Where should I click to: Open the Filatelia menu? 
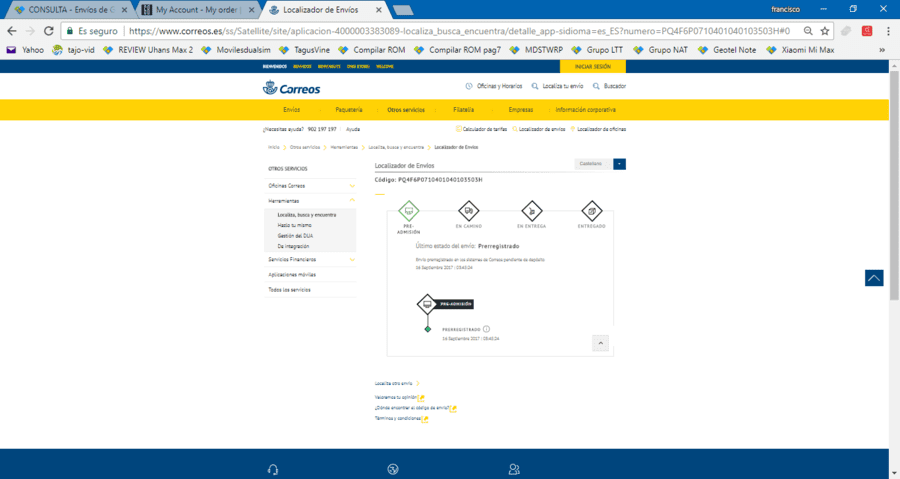tap(463, 110)
